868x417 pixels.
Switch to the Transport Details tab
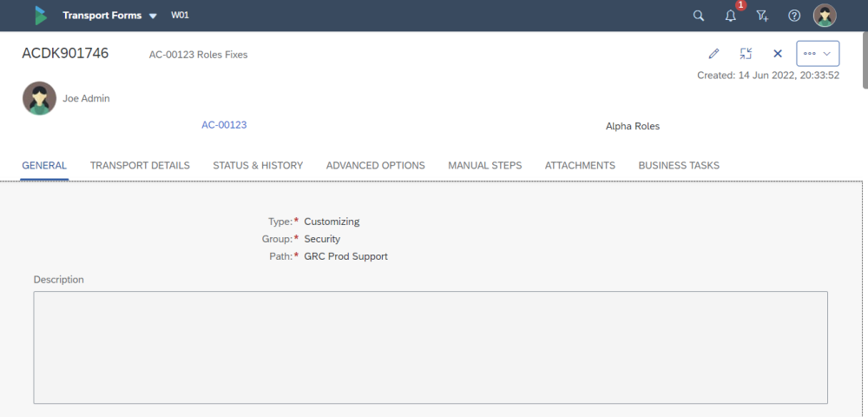pos(140,165)
